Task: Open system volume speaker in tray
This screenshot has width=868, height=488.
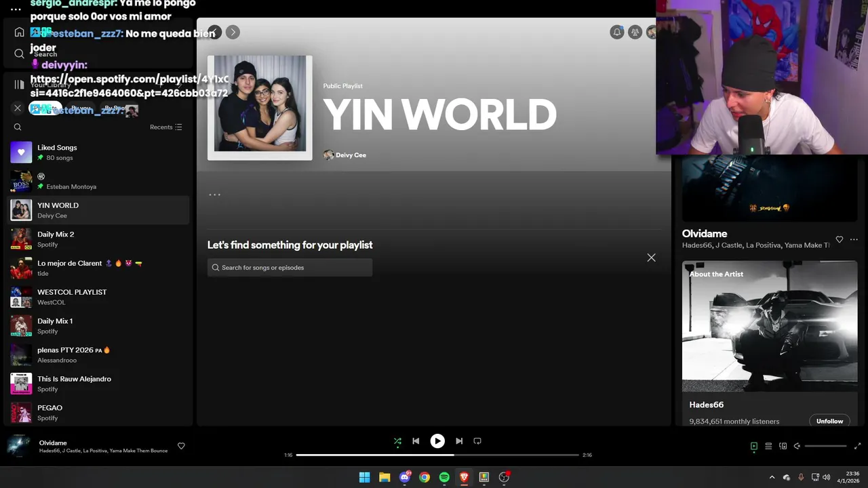Action: click(x=826, y=477)
